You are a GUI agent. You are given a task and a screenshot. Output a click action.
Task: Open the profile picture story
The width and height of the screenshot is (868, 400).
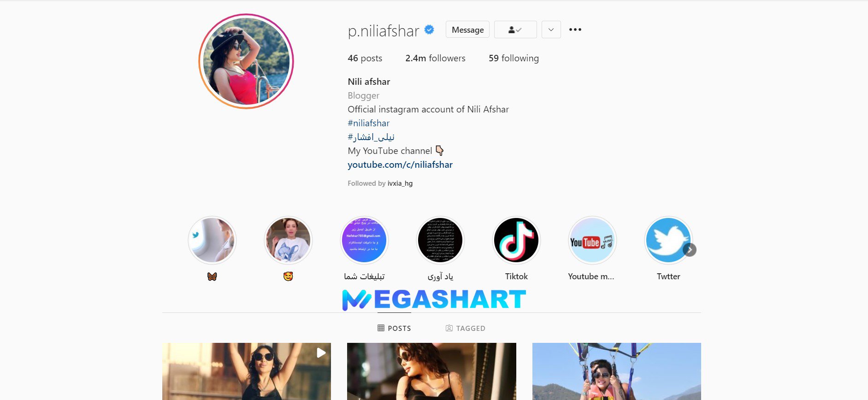coord(246,61)
